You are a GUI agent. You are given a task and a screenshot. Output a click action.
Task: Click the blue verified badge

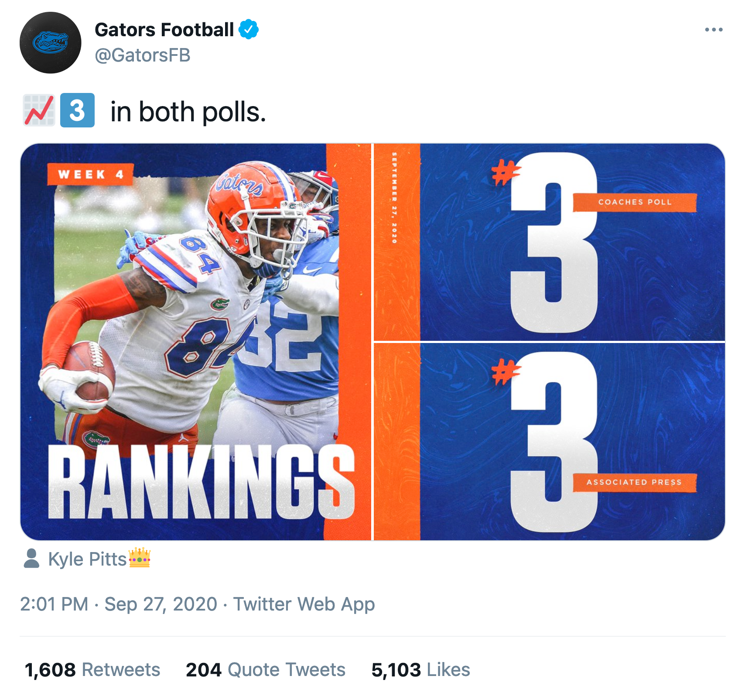(x=249, y=29)
